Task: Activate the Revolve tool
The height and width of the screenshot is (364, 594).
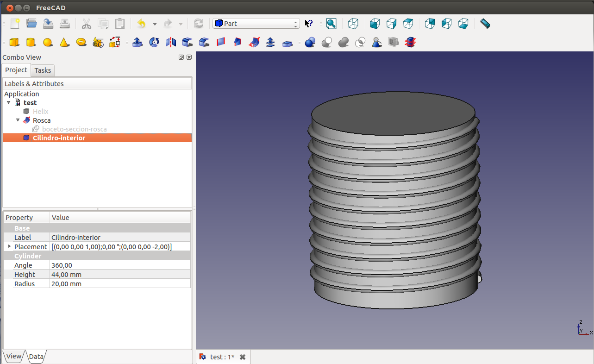Action: click(154, 43)
